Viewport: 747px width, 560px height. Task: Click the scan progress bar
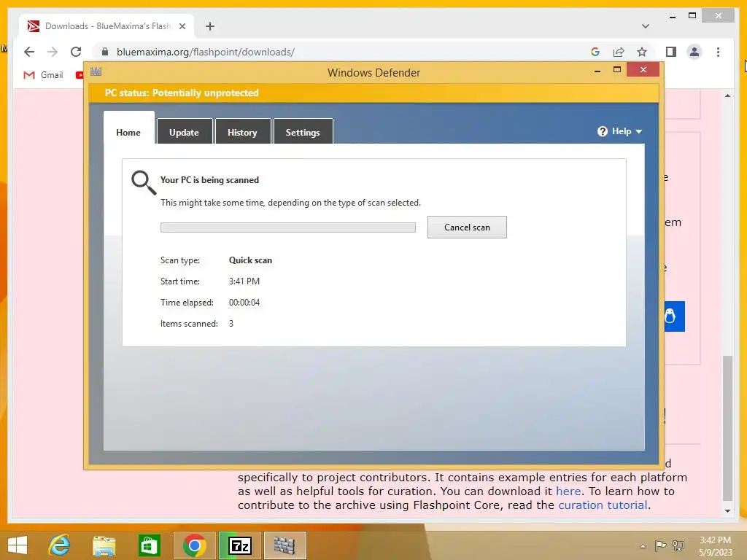coord(287,227)
